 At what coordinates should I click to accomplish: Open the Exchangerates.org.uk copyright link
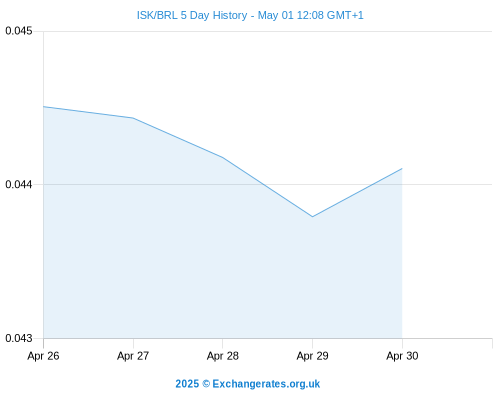click(248, 384)
